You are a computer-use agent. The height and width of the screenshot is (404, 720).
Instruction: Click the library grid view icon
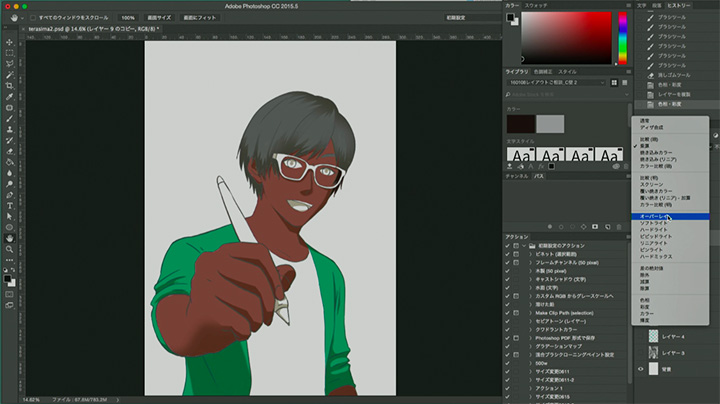(x=614, y=83)
